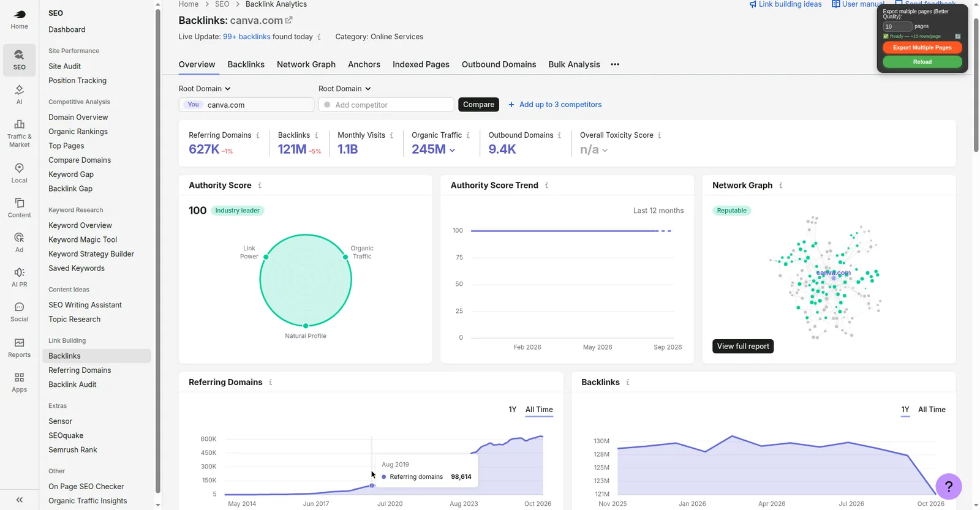Click info icon next to Overall Toxicity Score
The height and width of the screenshot is (510, 980).
(659, 135)
